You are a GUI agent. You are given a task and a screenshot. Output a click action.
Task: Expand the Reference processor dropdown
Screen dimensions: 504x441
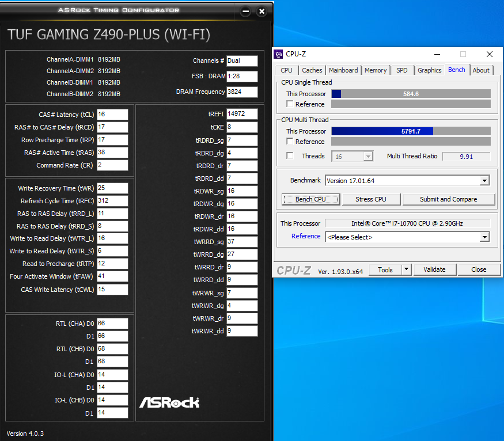[485, 237]
